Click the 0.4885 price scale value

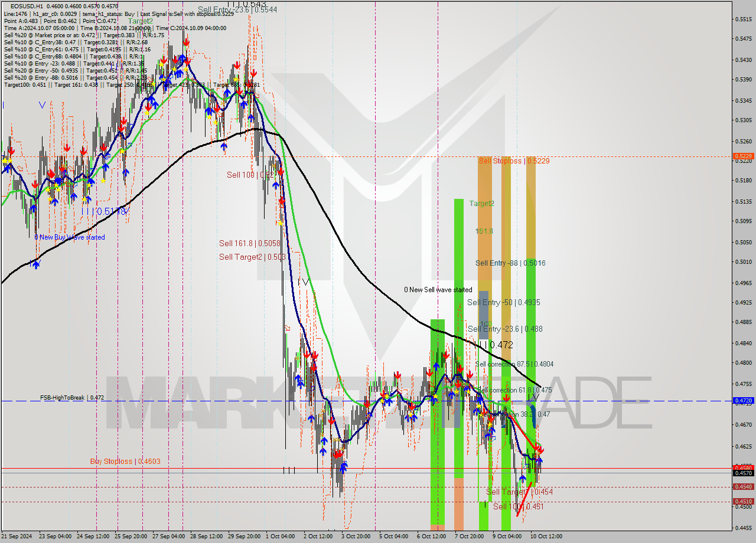(x=744, y=322)
